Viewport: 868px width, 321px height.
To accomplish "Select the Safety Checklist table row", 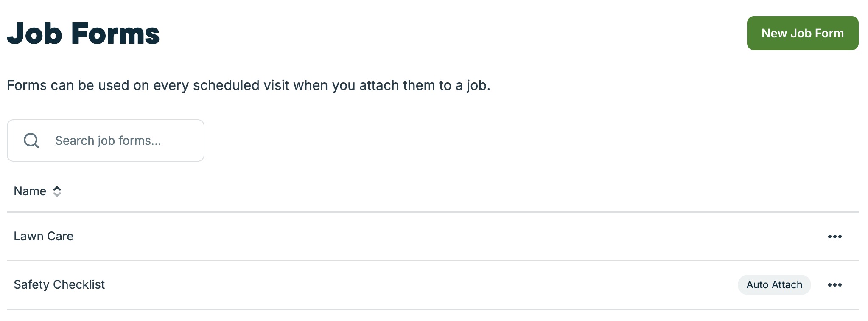I will [x=382, y=285].
